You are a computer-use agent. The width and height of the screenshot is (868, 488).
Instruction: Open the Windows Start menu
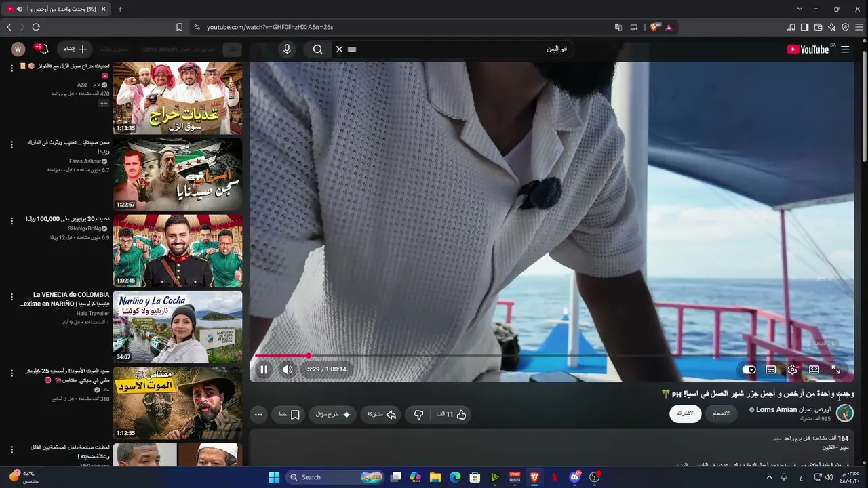click(x=274, y=477)
